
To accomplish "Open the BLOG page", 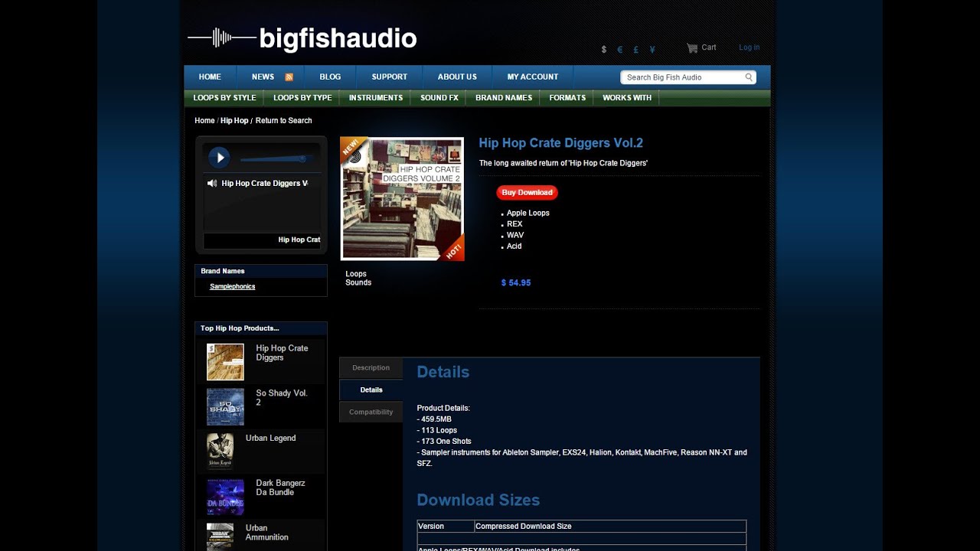I will click(x=330, y=77).
